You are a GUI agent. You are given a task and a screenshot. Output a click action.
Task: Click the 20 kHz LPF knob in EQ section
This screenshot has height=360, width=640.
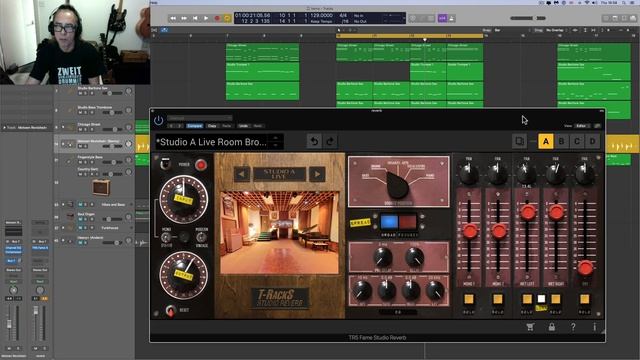[x=435, y=291]
